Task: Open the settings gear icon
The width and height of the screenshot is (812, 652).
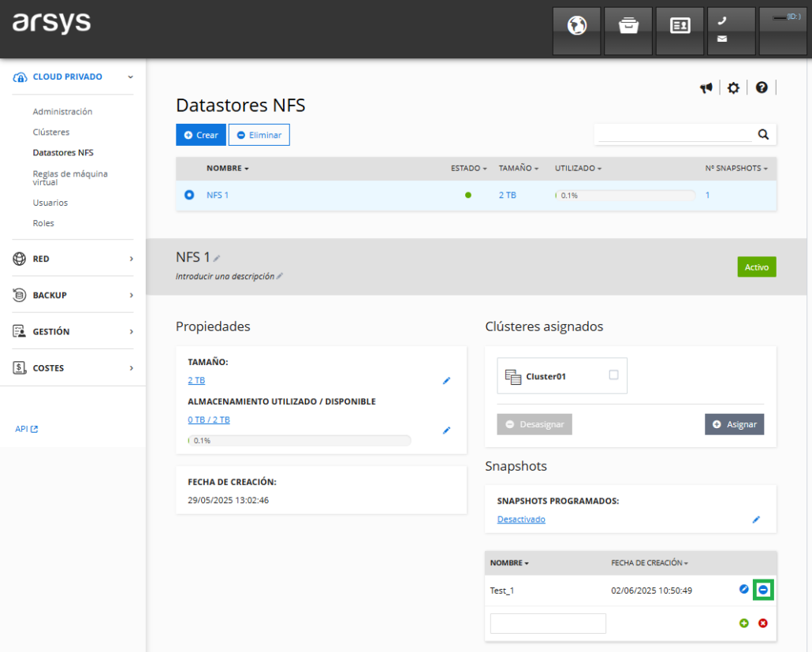Action: pos(733,88)
